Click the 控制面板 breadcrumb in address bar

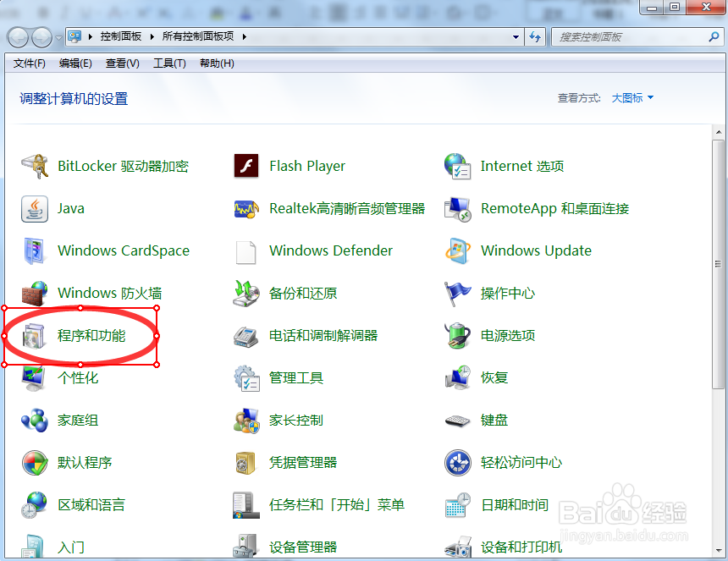click(121, 36)
